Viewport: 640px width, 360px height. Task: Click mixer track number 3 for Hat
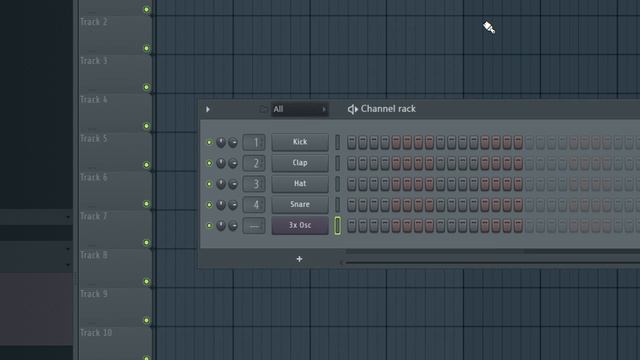[x=254, y=184]
